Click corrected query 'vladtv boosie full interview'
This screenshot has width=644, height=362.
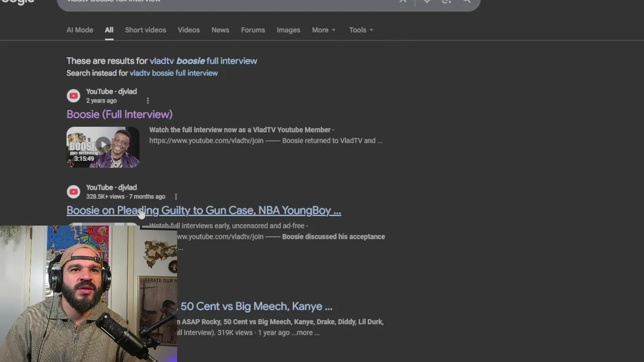click(203, 61)
